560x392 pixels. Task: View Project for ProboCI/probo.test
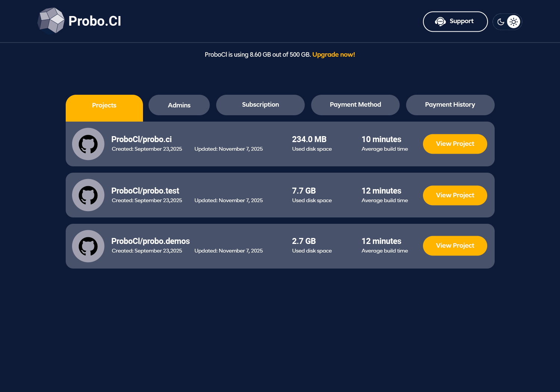[455, 195]
